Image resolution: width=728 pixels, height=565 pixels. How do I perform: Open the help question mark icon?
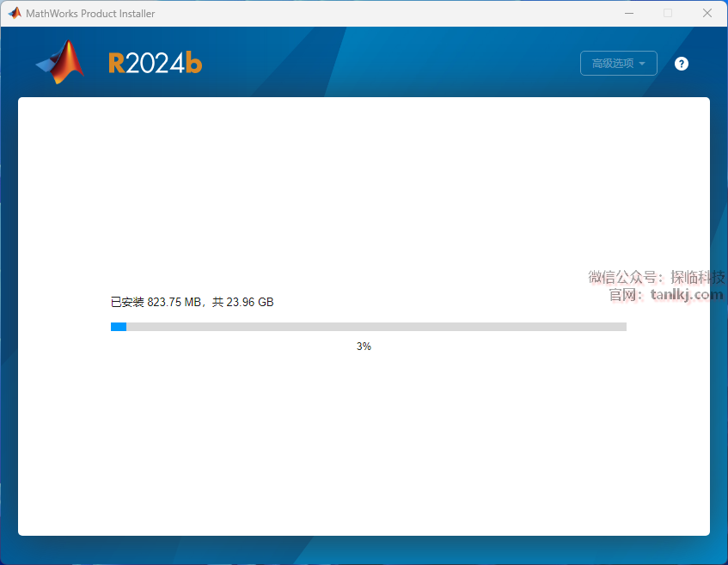click(681, 64)
